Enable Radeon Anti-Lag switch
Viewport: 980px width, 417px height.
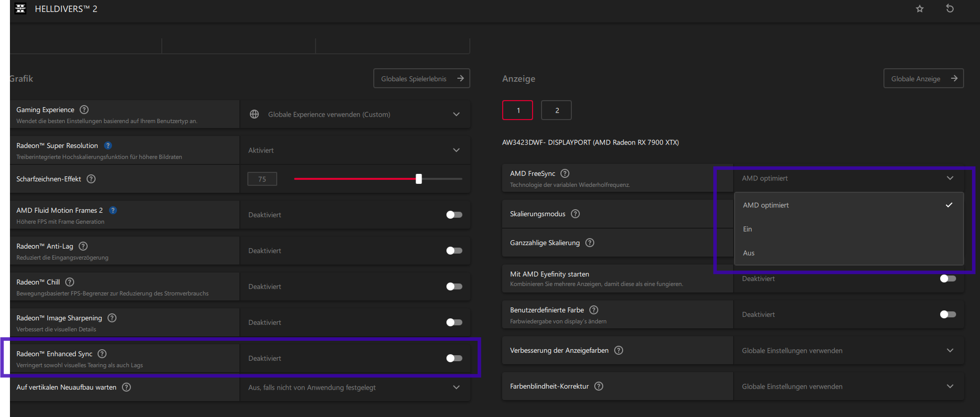[x=454, y=251]
